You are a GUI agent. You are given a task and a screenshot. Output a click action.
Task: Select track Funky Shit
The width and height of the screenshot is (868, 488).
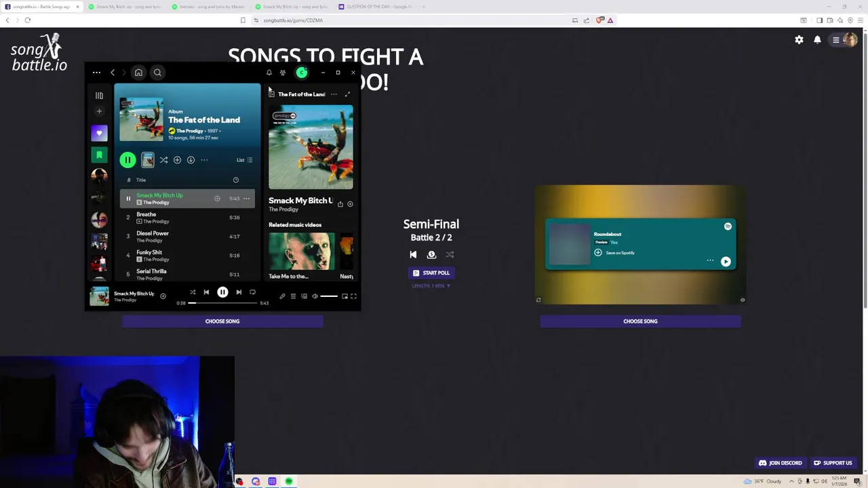coord(187,256)
